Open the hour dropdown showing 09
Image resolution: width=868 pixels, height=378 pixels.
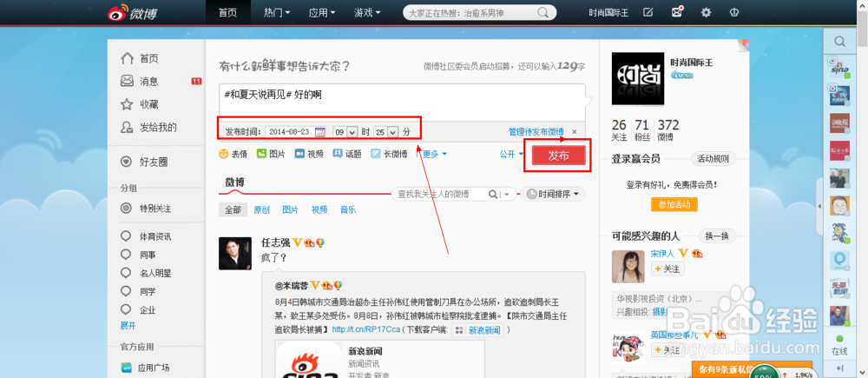point(345,132)
